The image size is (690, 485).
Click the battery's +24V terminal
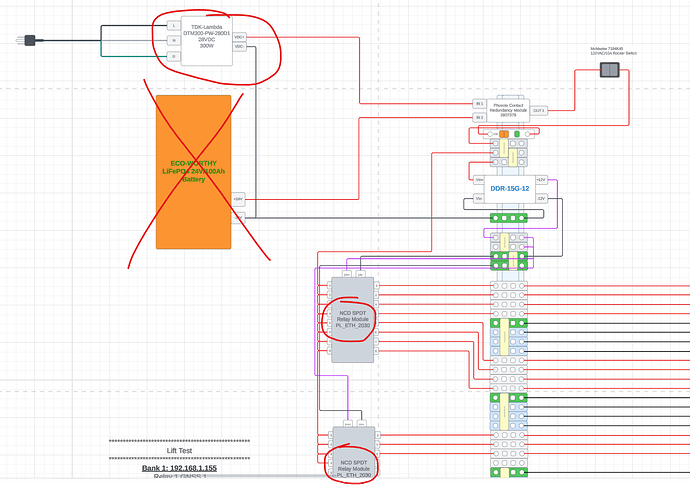(238, 199)
